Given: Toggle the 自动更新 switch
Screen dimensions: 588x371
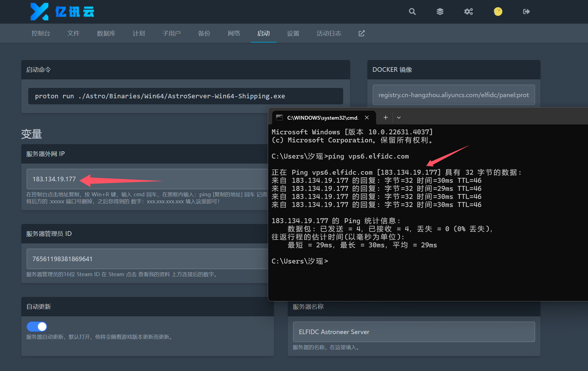Looking at the screenshot, I should tap(37, 327).
